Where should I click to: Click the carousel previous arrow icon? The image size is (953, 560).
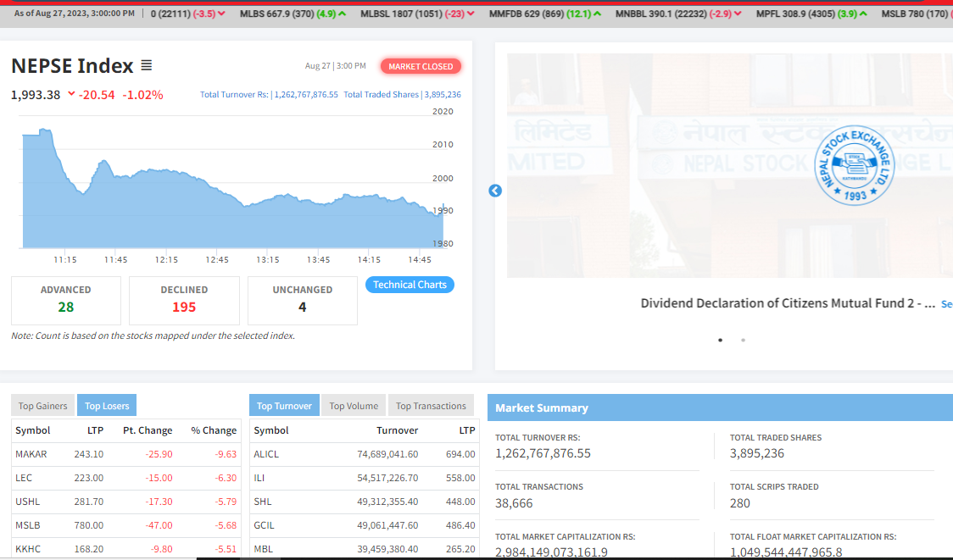tap(495, 191)
